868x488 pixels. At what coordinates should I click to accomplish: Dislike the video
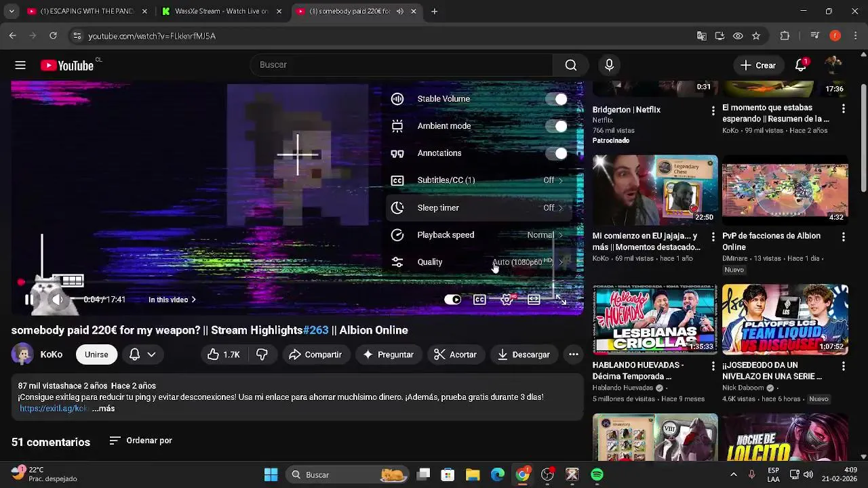(x=262, y=354)
